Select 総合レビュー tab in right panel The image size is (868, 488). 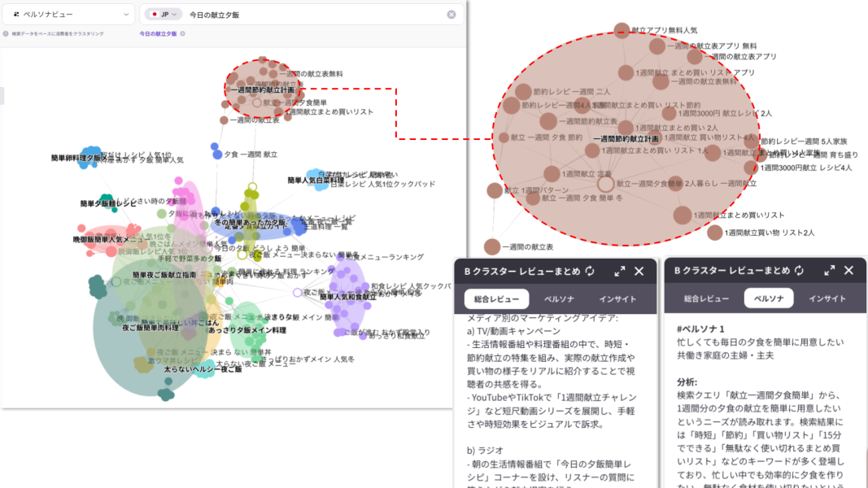pos(704,298)
